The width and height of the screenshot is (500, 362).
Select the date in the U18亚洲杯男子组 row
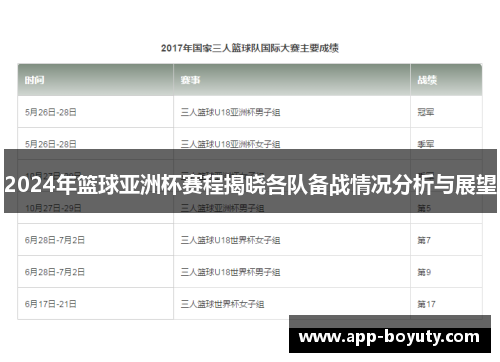(51, 112)
